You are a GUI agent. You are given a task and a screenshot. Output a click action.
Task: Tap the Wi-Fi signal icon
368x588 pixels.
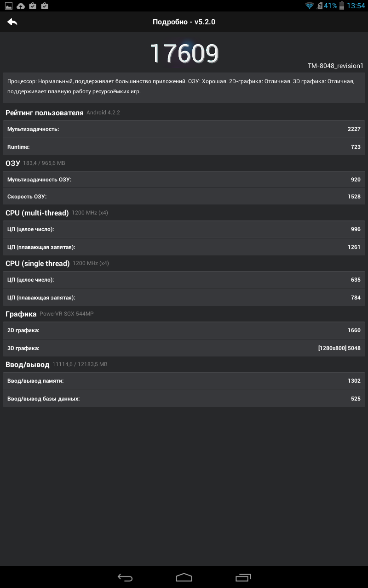coord(309,6)
